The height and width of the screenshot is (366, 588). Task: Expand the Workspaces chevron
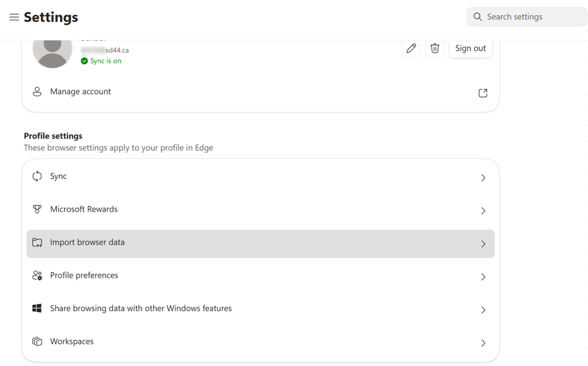point(483,343)
